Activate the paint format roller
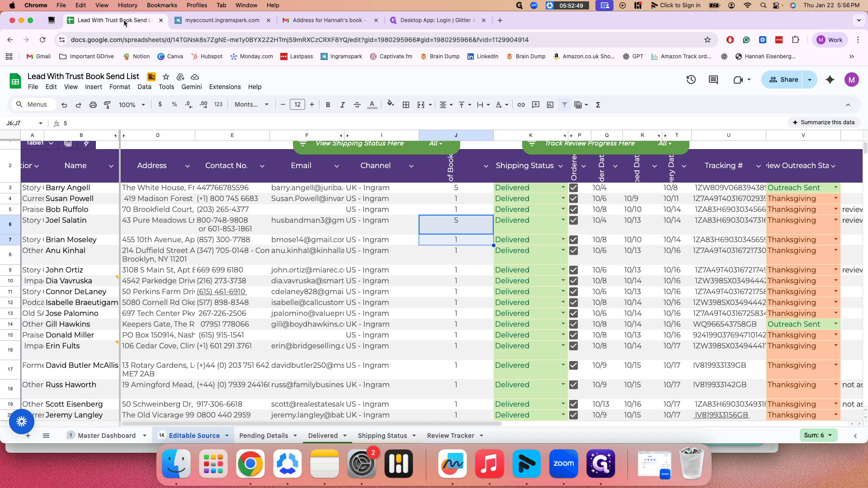 (108, 105)
